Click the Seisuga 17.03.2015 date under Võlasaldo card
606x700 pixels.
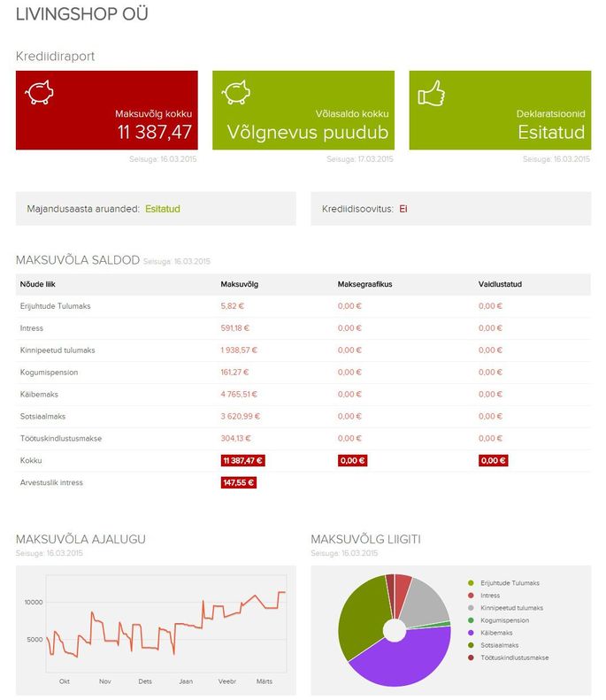click(x=360, y=159)
